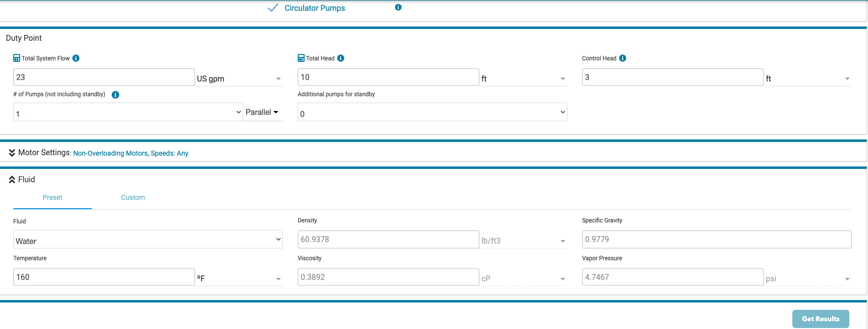The width and height of the screenshot is (868, 329).
Task: Open the Density lb/ft3 unit dropdown
Action: point(524,241)
